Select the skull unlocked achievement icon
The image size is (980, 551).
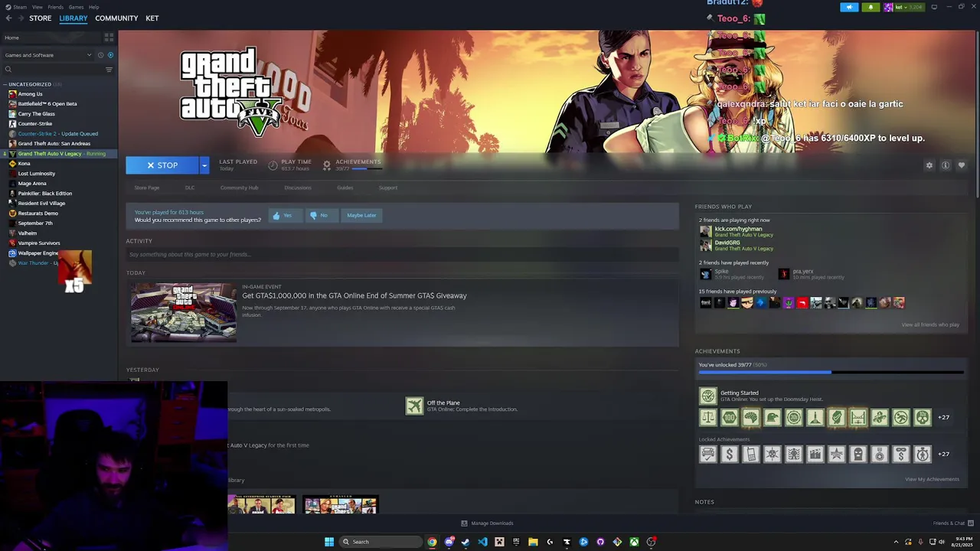pyautogui.click(x=923, y=417)
